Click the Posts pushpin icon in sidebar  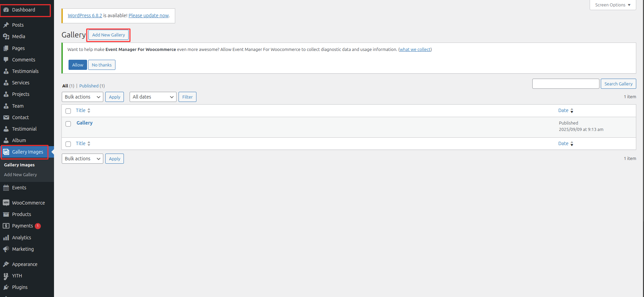(6, 25)
